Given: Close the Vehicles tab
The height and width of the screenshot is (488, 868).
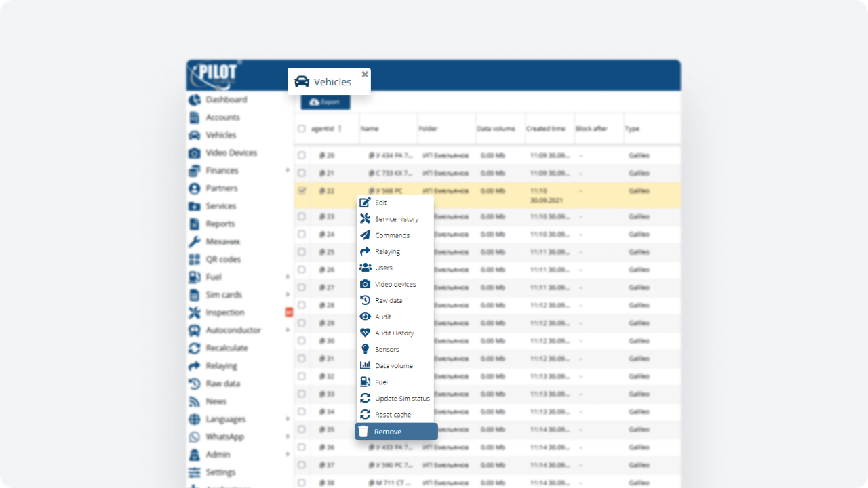Looking at the screenshot, I should pyautogui.click(x=365, y=74).
